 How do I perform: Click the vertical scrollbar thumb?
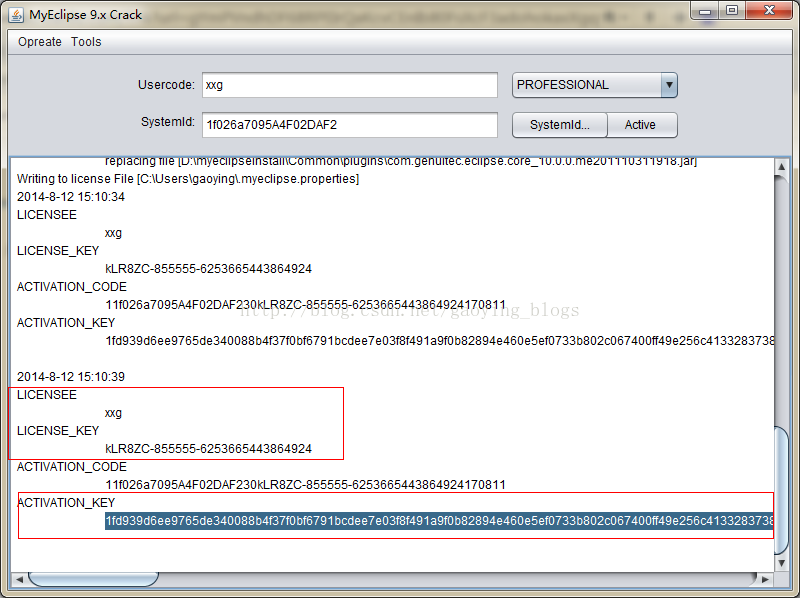coord(781,490)
